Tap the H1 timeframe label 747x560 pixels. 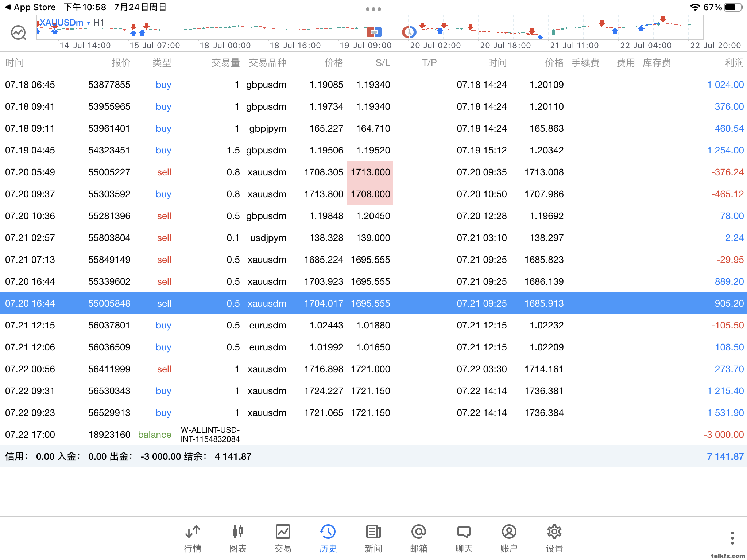(99, 23)
